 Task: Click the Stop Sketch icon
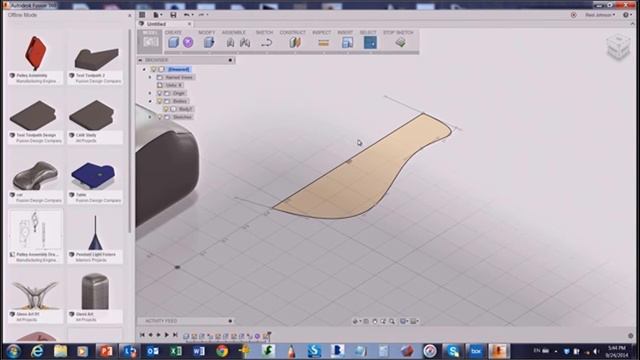(400, 42)
